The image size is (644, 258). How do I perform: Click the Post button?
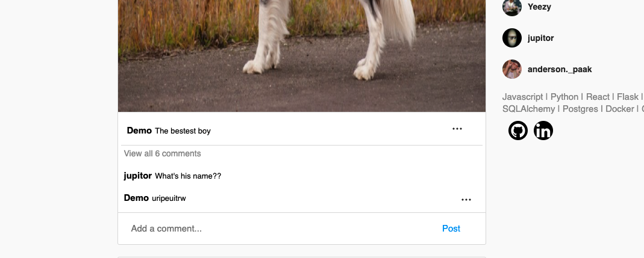pos(451,229)
